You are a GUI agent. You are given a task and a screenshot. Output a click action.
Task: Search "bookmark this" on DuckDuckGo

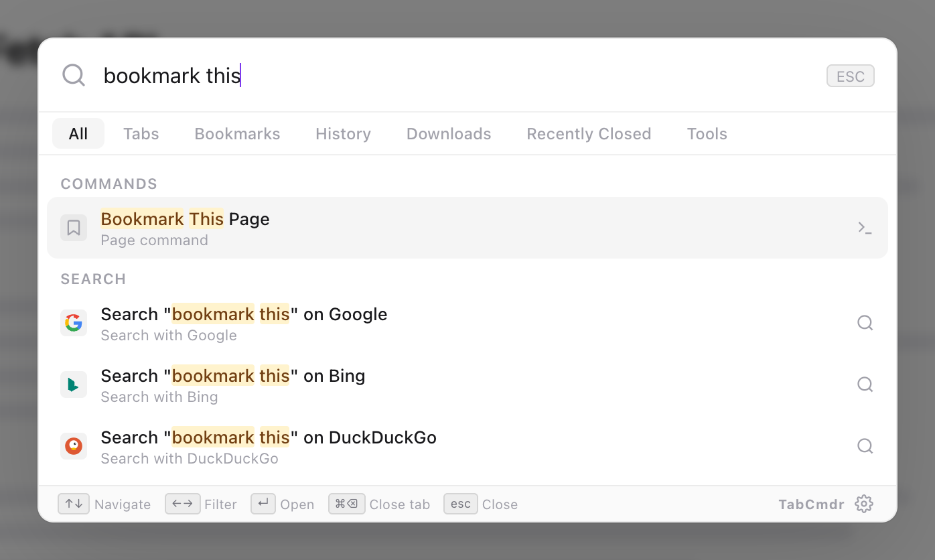point(468,446)
